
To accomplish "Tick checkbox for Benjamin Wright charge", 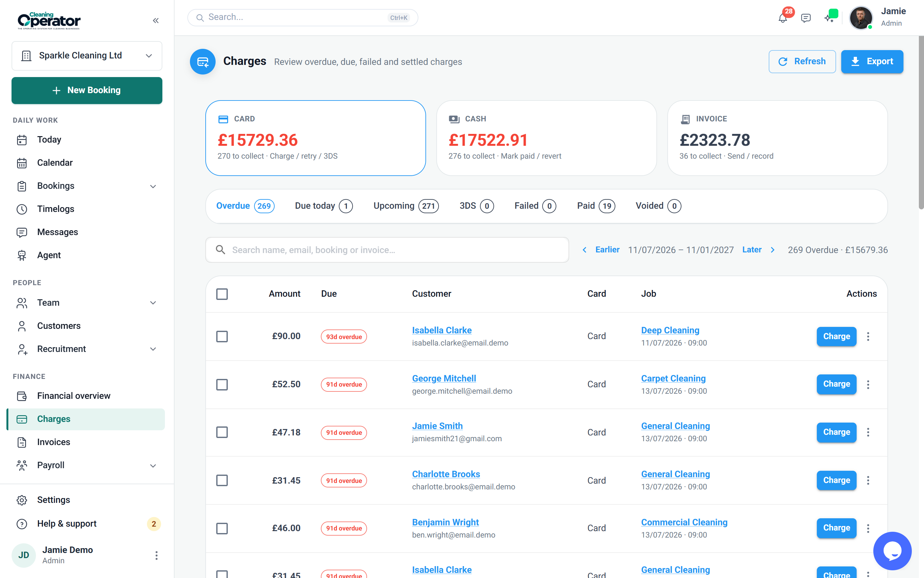I will tap(222, 528).
